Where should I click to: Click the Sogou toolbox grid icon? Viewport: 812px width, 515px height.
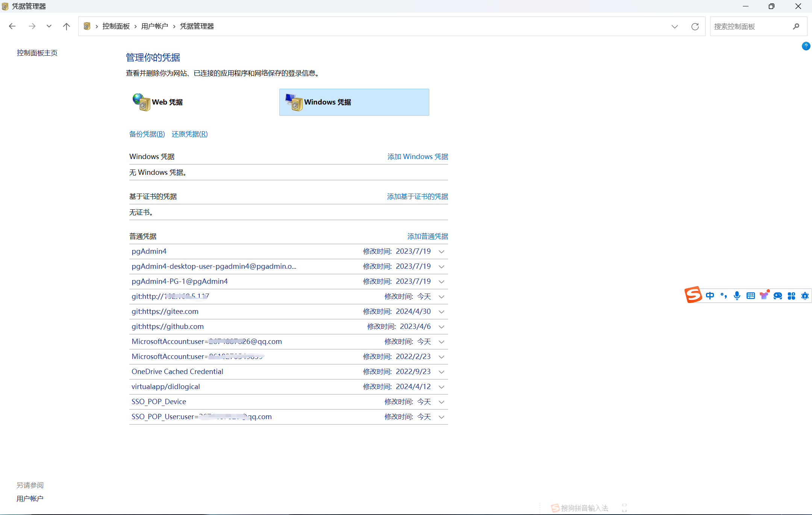tap(791, 296)
